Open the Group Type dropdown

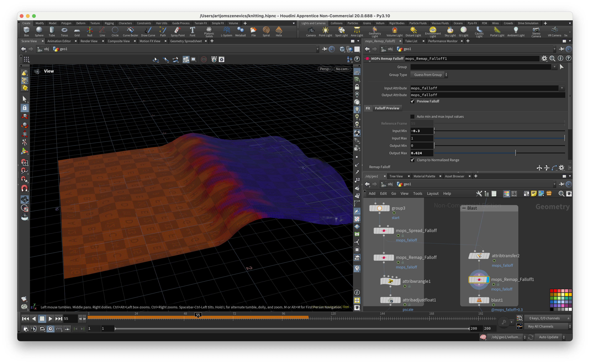coord(429,75)
